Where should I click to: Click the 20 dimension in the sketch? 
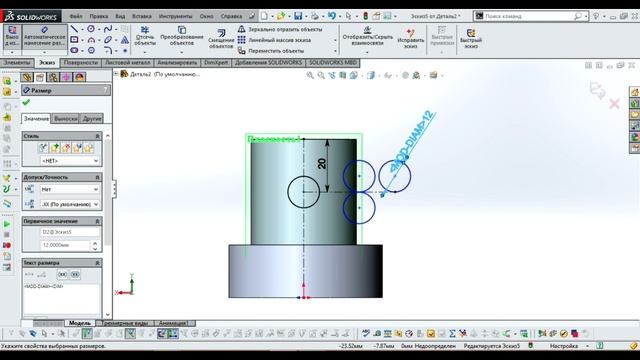322,164
